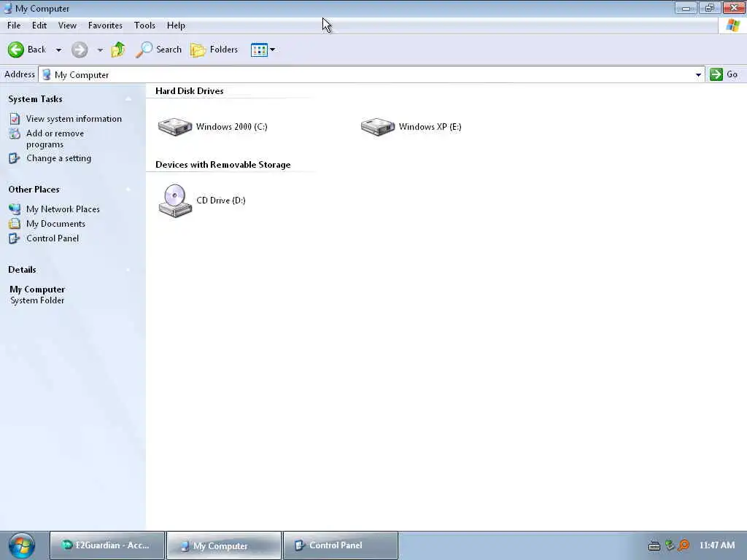Click the Control Panel sidebar icon
Image resolution: width=747 pixels, height=560 pixels.
[x=15, y=238]
